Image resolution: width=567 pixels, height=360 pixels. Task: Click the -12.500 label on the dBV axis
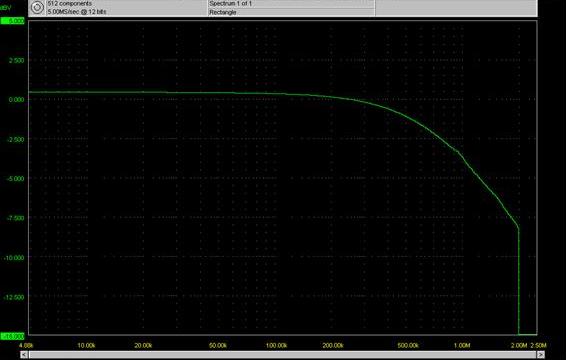(14, 297)
